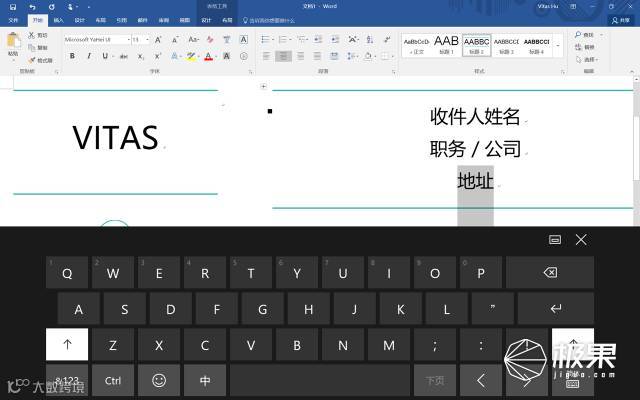Activate the Format Painter brush

[40, 60]
